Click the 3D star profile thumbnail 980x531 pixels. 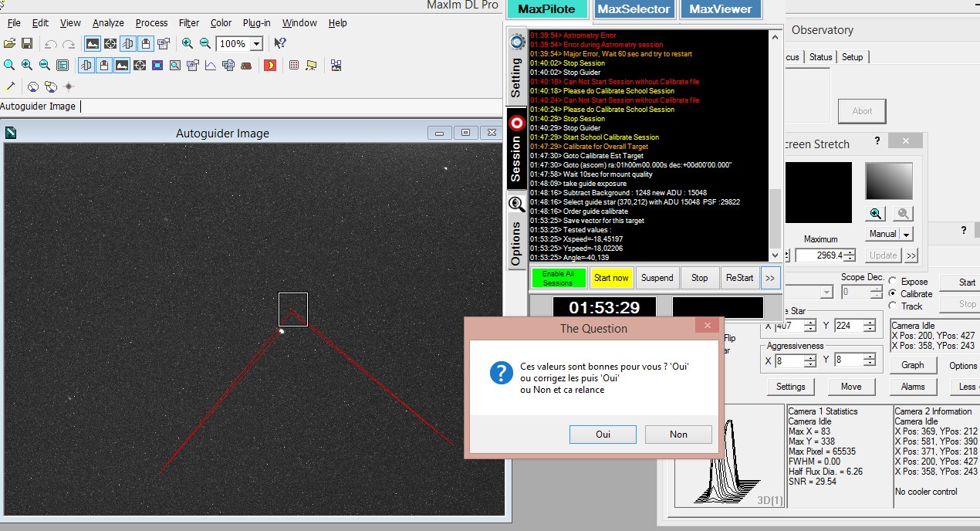[729, 456]
